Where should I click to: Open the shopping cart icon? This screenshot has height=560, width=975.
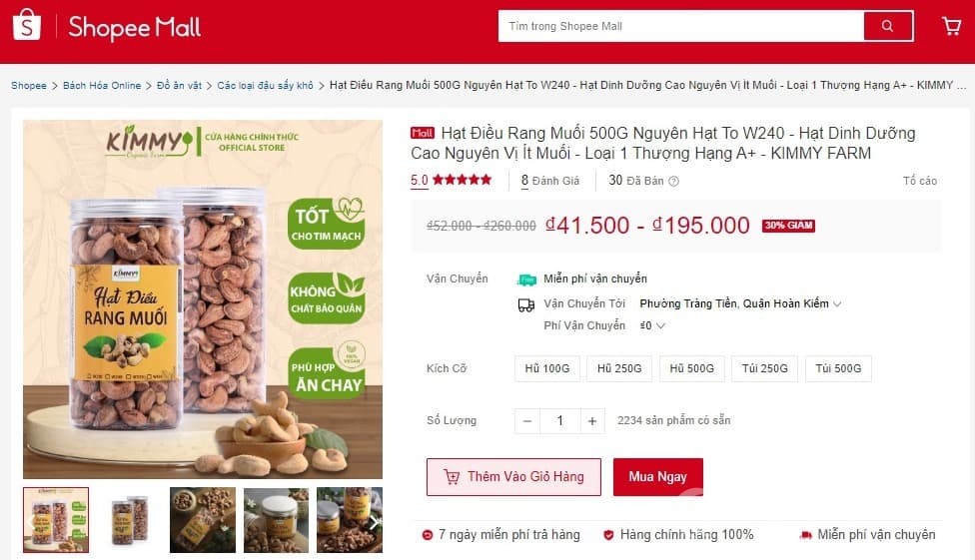951,26
